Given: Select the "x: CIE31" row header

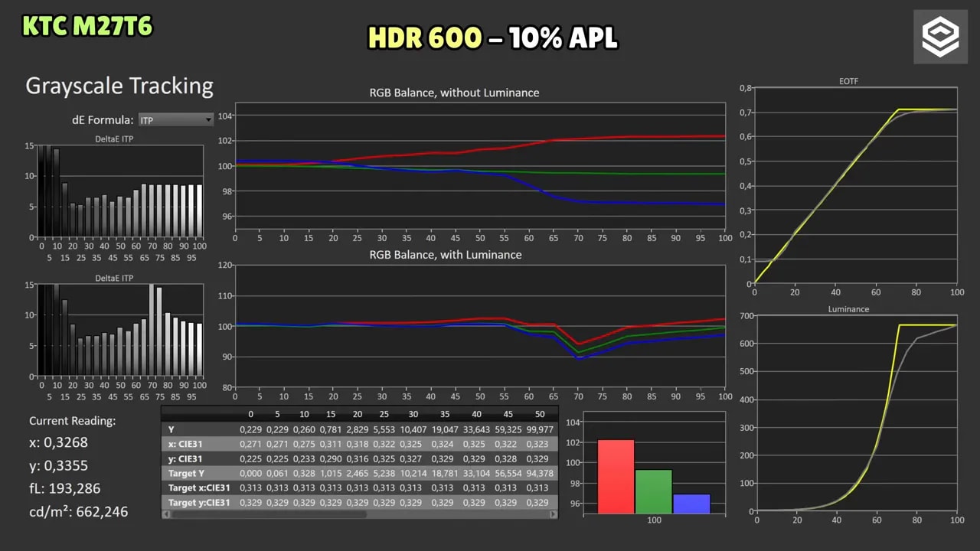Looking at the screenshot, I should [x=185, y=444].
